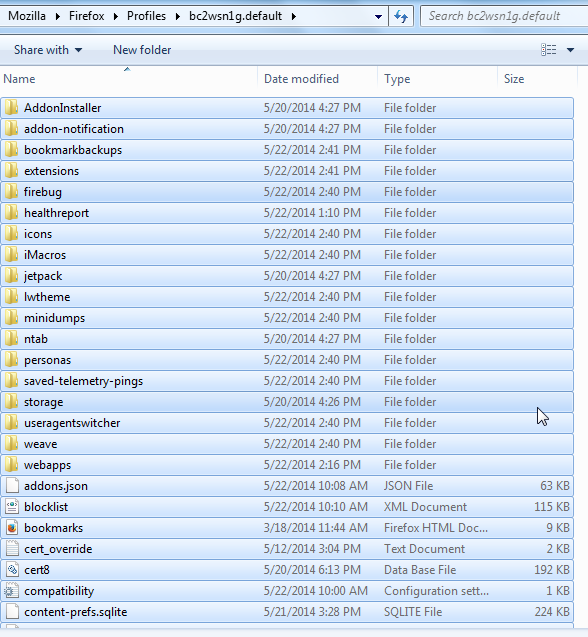The image size is (588, 637).
Task: Open the view options dropdown arrow
Action: coord(571,50)
